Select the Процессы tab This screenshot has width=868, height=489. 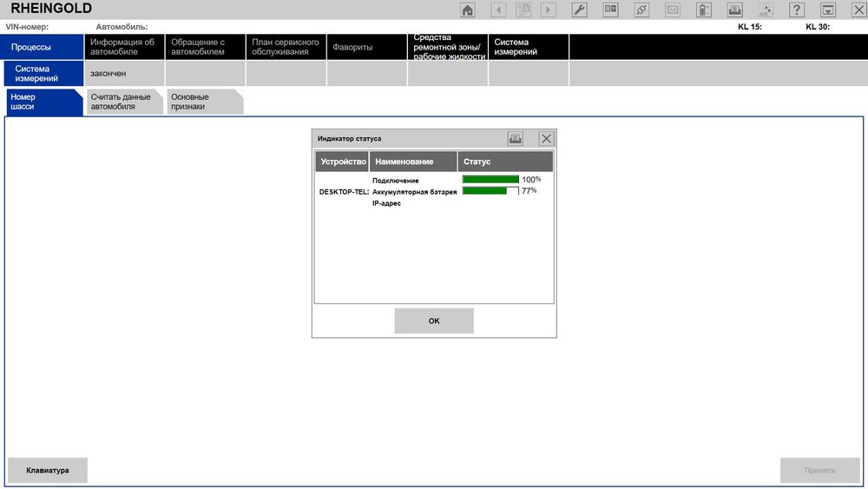point(42,47)
